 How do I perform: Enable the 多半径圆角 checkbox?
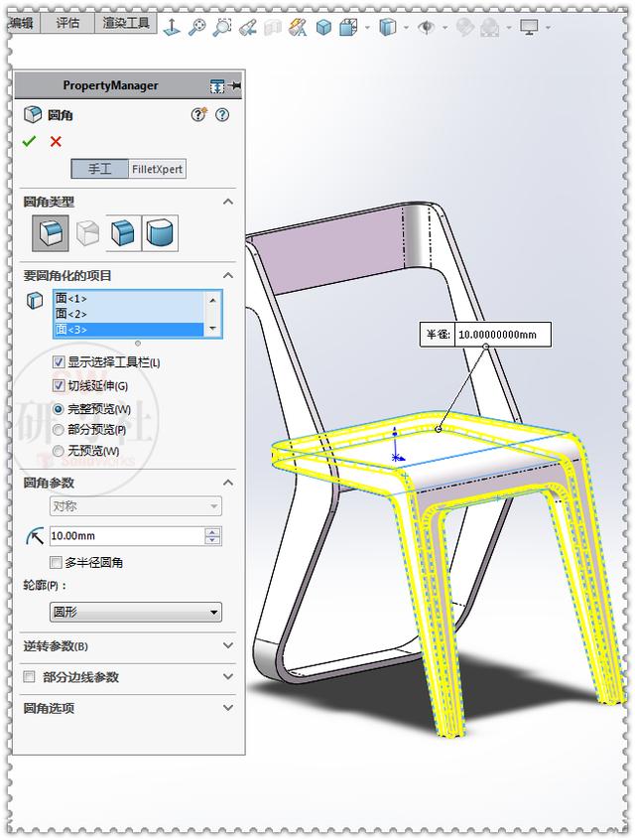coord(56,562)
